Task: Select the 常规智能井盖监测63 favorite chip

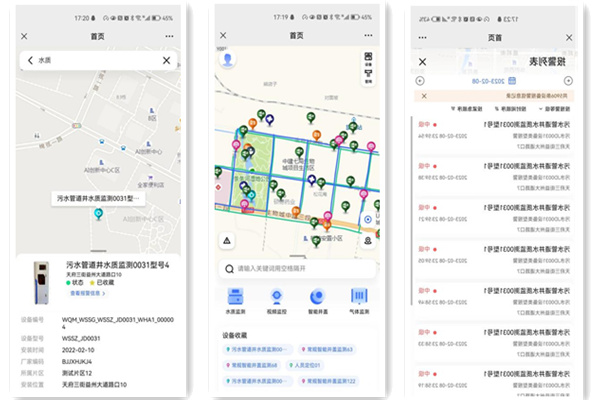Action: pos(328,349)
